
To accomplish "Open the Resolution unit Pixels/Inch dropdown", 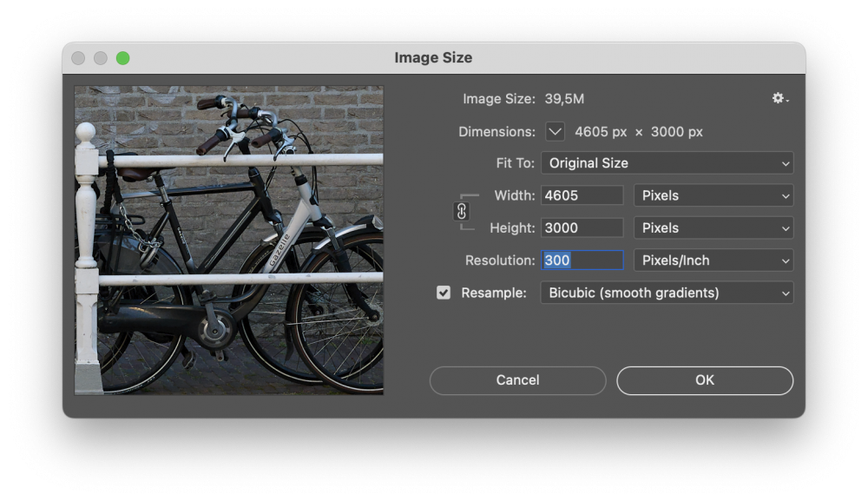I will coord(713,260).
